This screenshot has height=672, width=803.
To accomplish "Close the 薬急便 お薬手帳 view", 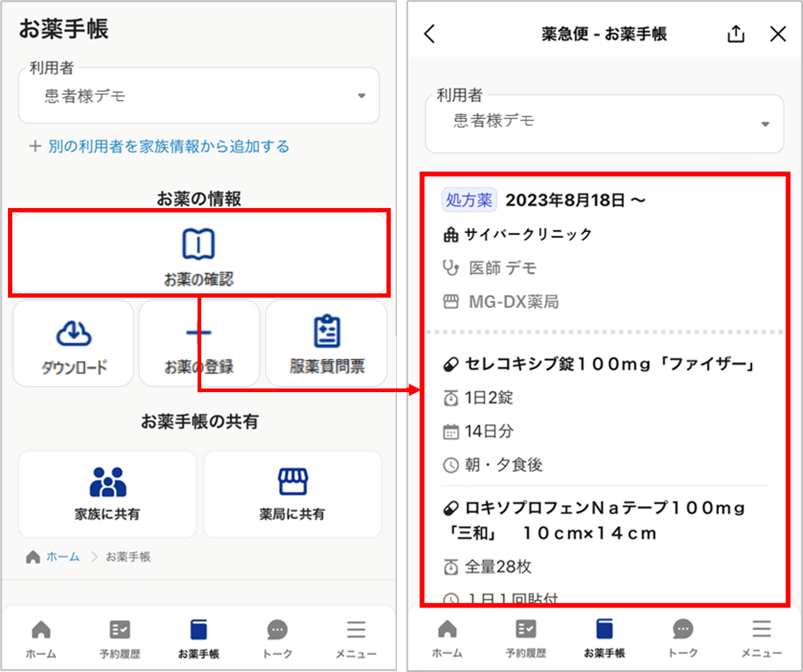I will pyautogui.click(x=778, y=34).
